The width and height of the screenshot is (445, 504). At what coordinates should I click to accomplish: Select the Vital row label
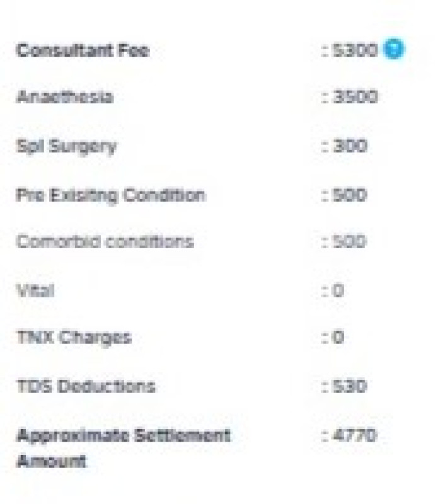pyautogui.click(x=35, y=290)
